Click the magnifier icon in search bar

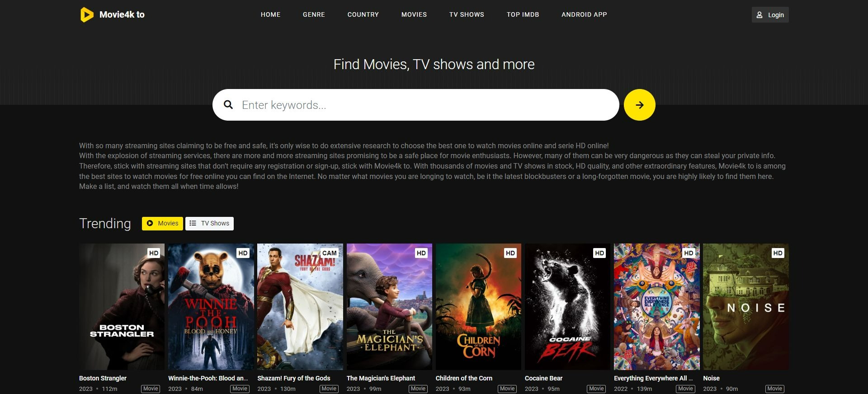coord(229,105)
